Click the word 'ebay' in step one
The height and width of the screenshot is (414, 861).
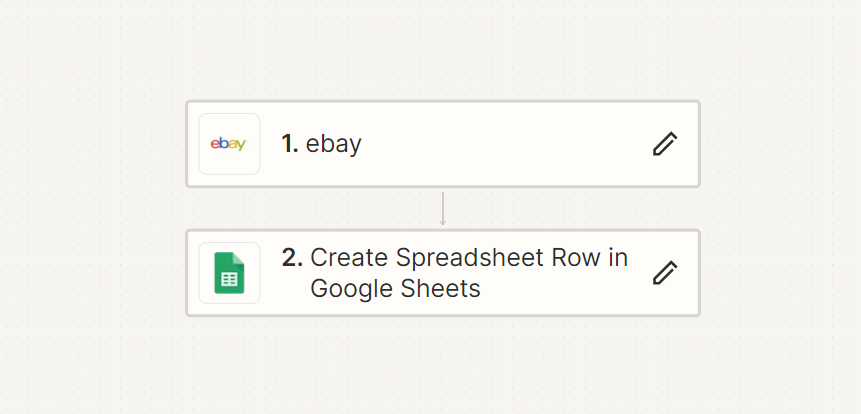pos(334,144)
